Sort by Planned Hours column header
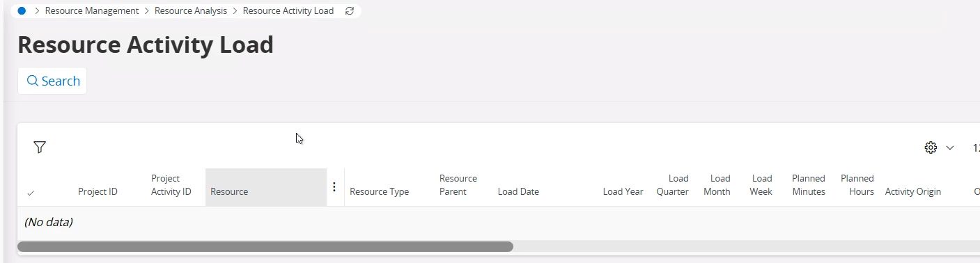980x263 pixels. click(857, 185)
